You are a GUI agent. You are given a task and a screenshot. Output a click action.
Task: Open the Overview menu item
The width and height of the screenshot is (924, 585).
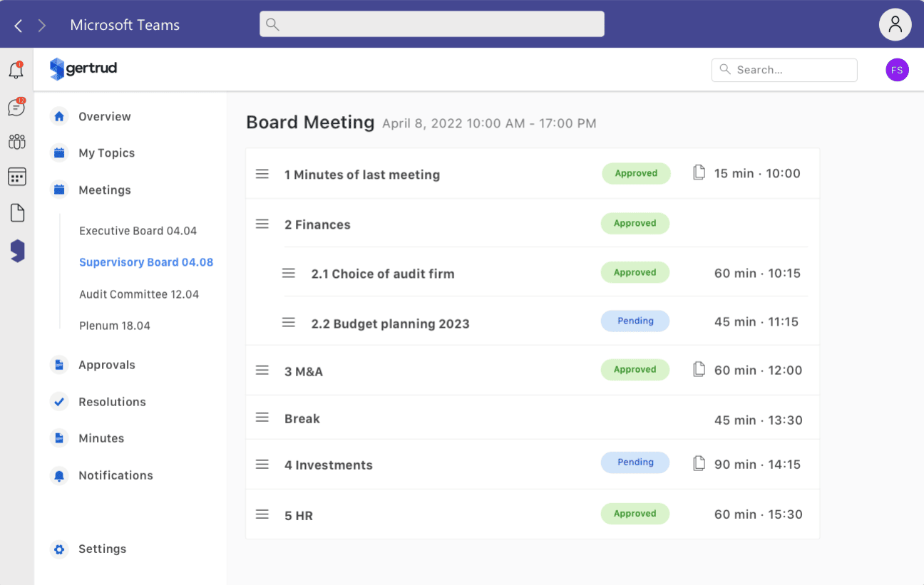tap(104, 116)
